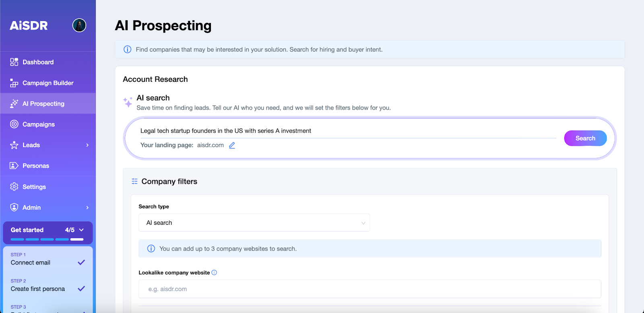
Task: Click the Admin shield icon
Action: [14, 207]
